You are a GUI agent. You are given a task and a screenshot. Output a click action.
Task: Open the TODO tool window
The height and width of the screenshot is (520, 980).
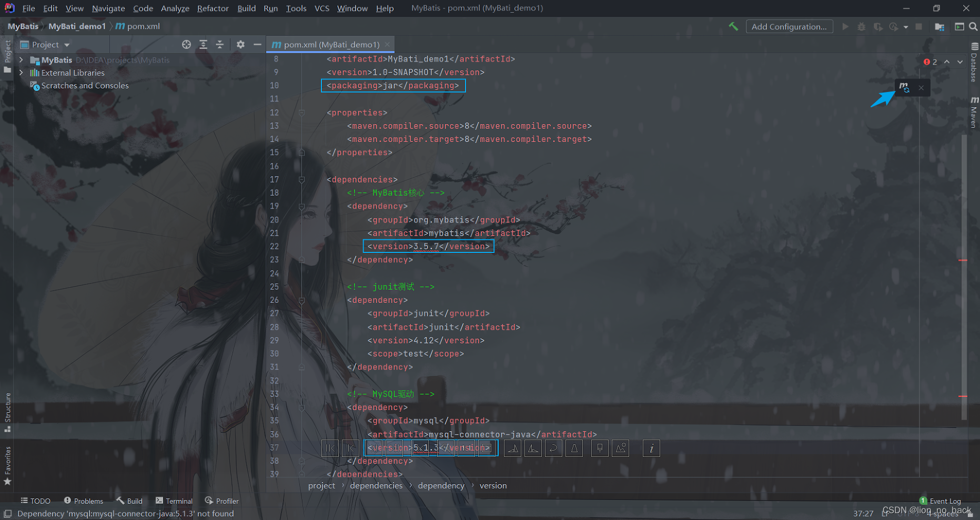(36, 501)
